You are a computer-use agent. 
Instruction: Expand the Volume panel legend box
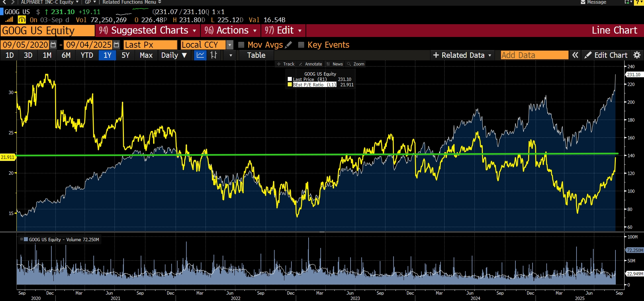click(21, 240)
